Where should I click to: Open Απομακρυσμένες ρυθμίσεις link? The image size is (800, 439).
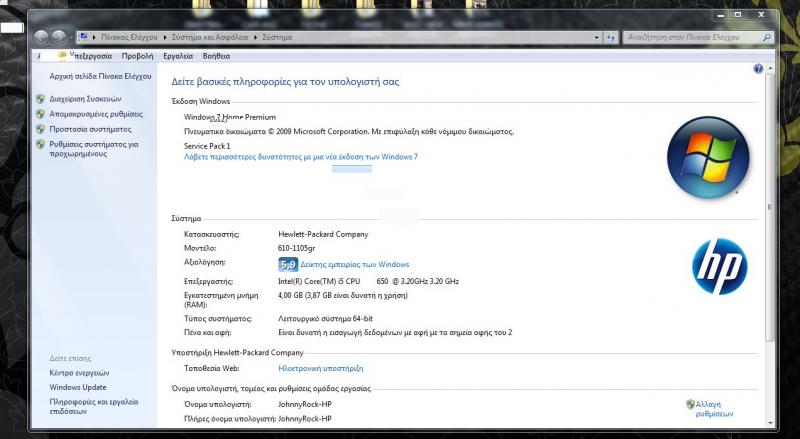point(96,114)
